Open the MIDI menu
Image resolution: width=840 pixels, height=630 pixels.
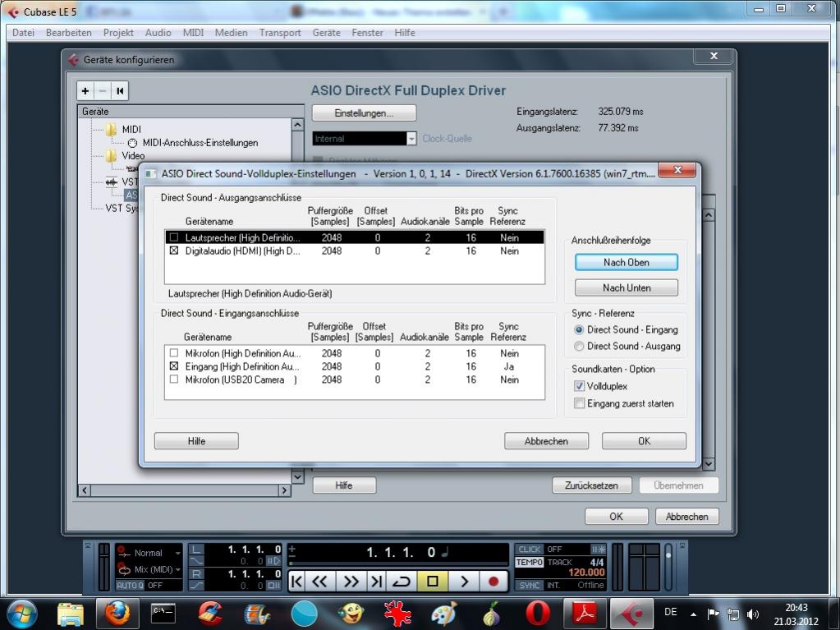[194, 33]
